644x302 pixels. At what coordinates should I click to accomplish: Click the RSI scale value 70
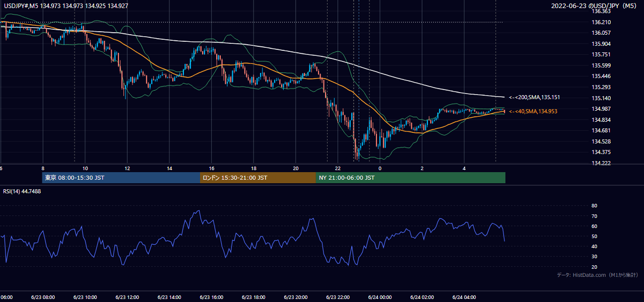click(594, 216)
